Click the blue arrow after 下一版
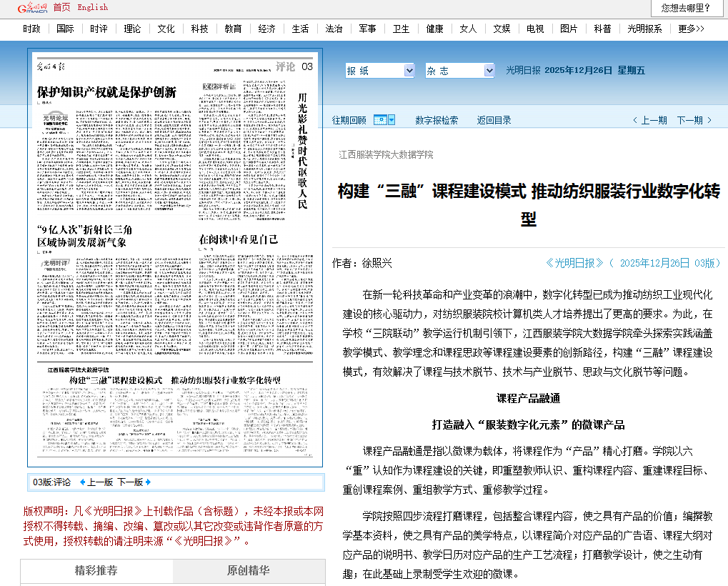 (148, 482)
